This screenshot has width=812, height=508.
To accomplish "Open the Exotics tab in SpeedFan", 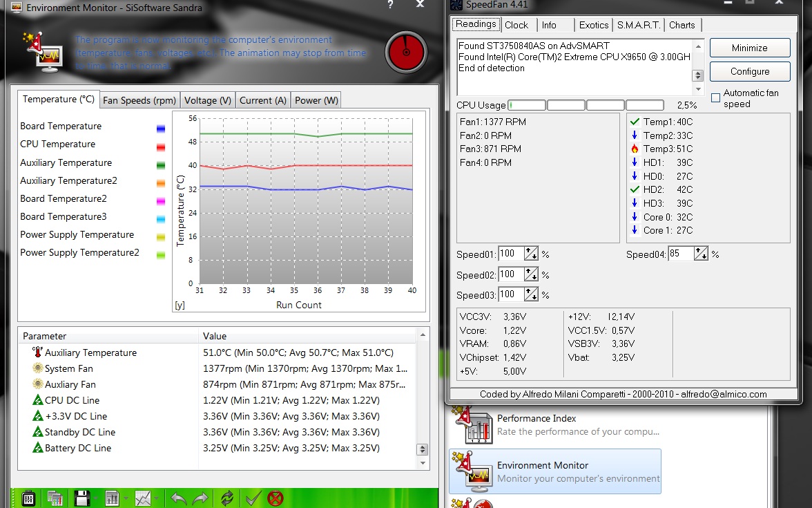I will click(x=594, y=25).
